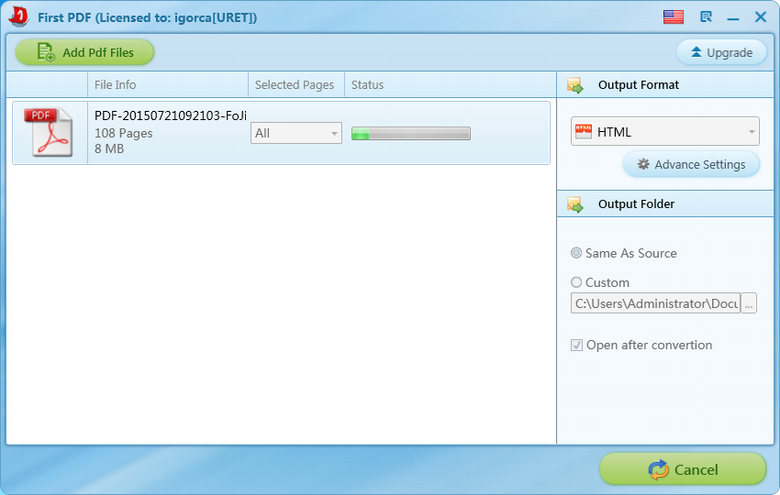Click the conversion progress bar
Image resolution: width=780 pixels, height=495 pixels.
click(x=411, y=133)
